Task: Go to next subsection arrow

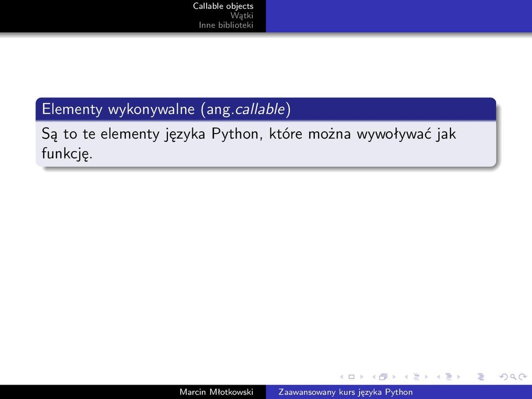Action: pyautogui.click(x=427, y=377)
